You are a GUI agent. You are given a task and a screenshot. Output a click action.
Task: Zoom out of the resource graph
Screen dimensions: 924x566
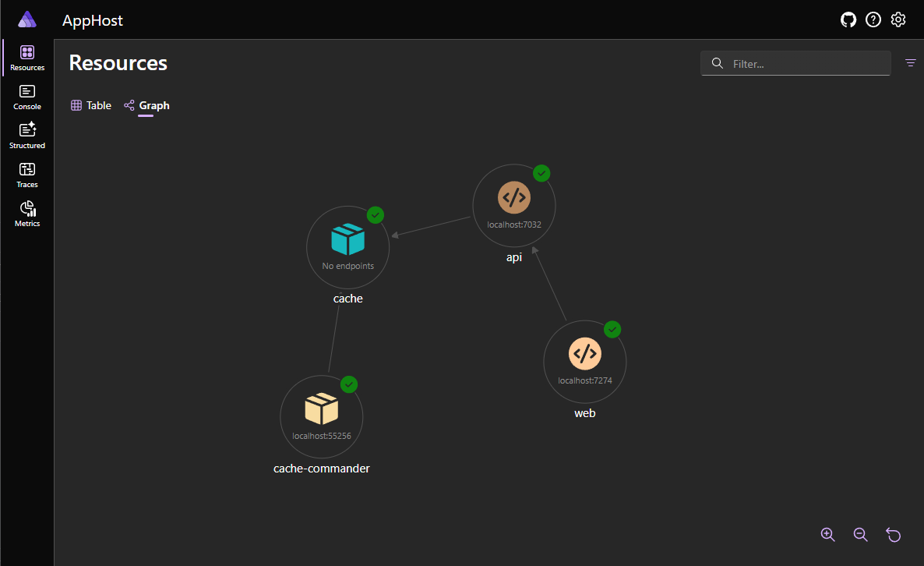(860, 535)
